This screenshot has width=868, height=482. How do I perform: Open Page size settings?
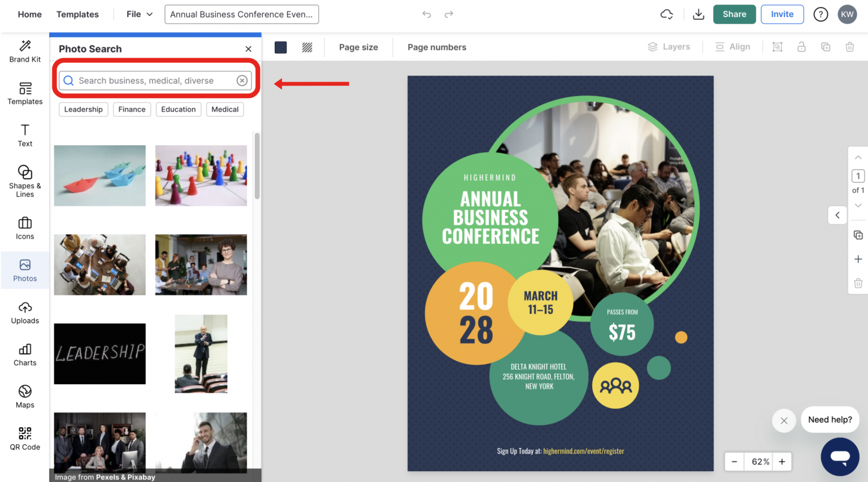(358, 47)
